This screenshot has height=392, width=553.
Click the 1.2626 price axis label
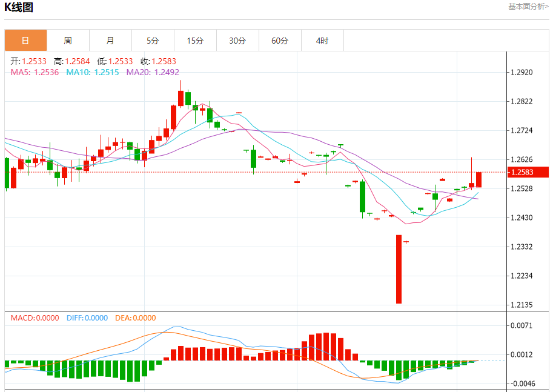tap(522, 160)
